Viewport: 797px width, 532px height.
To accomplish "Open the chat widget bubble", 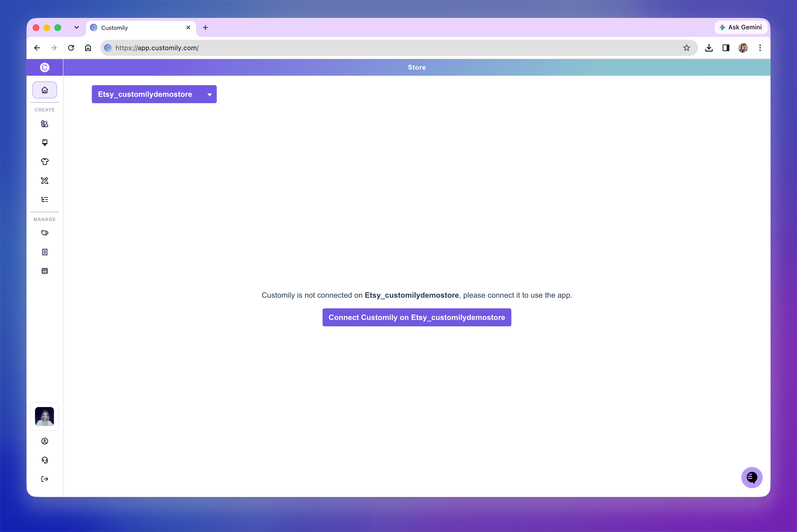I will pyautogui.click(x=752, y=477).
